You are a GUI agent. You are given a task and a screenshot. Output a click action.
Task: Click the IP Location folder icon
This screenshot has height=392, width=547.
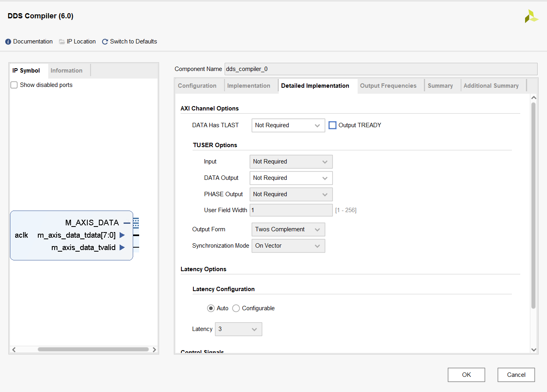pyautogui.click(x=62, y=42)
